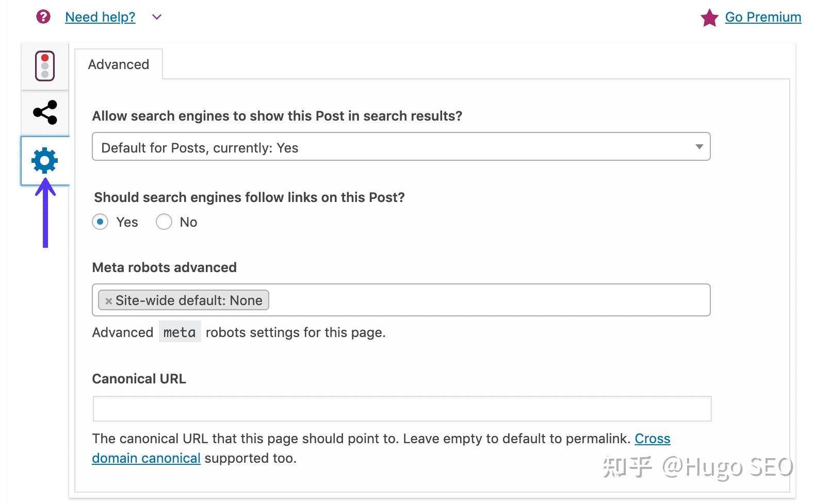Image resolution: width=814 pixels, height=504 pixels.
Task: Switch to the Advanced tab
Action: point(118,64)
